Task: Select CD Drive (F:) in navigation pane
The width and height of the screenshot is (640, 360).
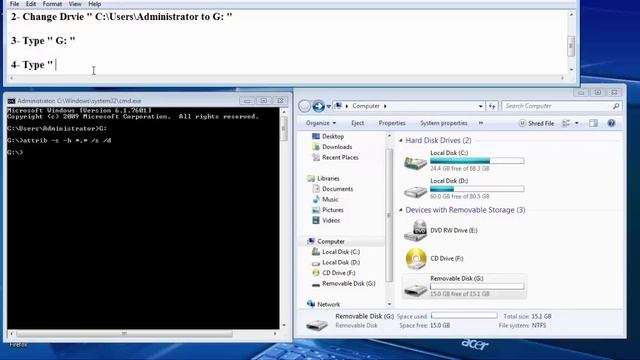Action: [333, 273]
